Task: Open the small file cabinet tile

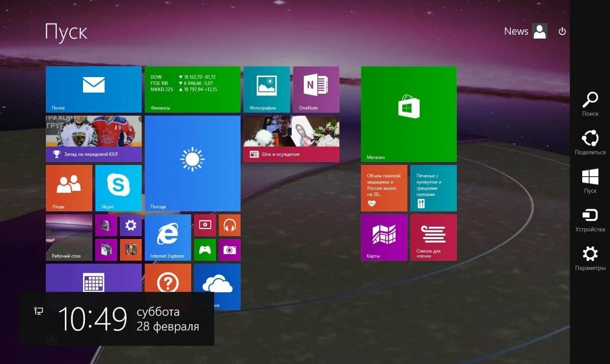Action: 106,250
